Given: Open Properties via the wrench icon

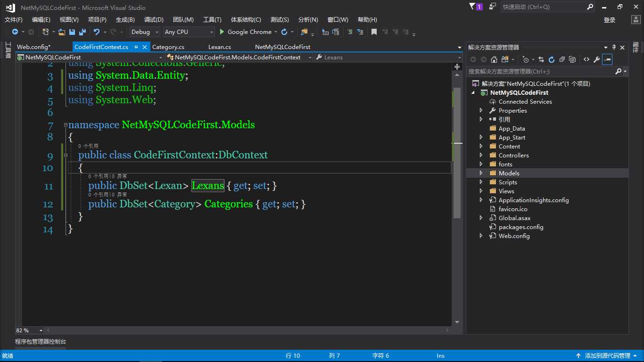Looking at the screenshot, I should (596, 59).
